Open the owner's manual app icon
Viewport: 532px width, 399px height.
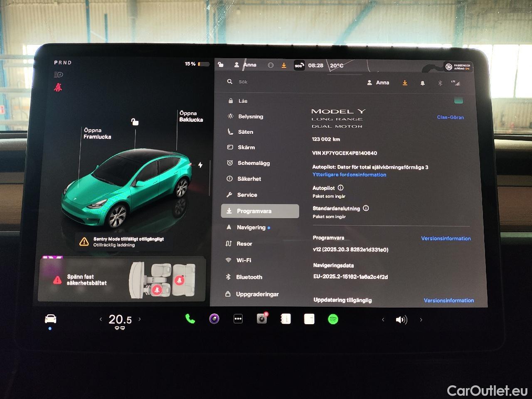(286, 319)
